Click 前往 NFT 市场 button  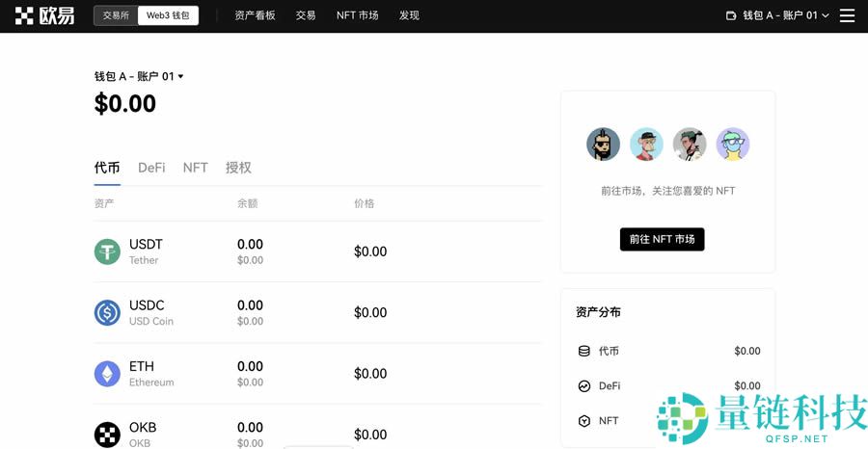click(x=662, y=239)
